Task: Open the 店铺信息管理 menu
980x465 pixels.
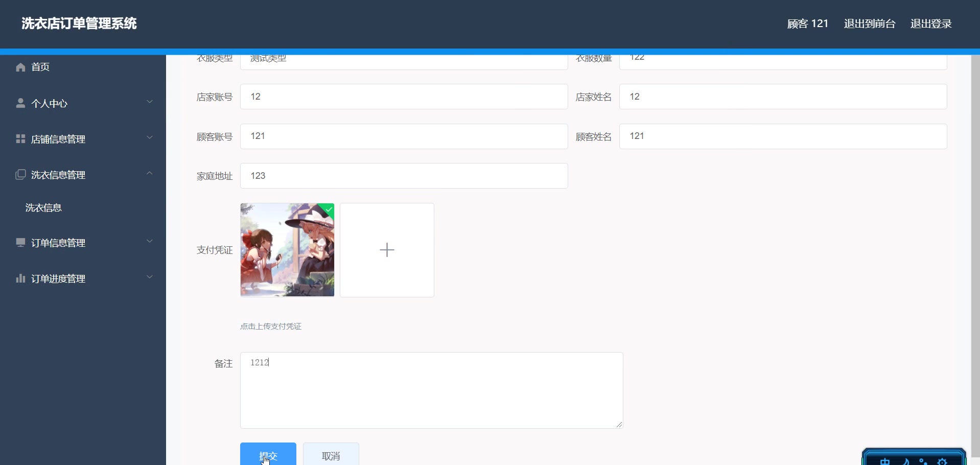Action: pyautogui.click(x=83, y=139)
